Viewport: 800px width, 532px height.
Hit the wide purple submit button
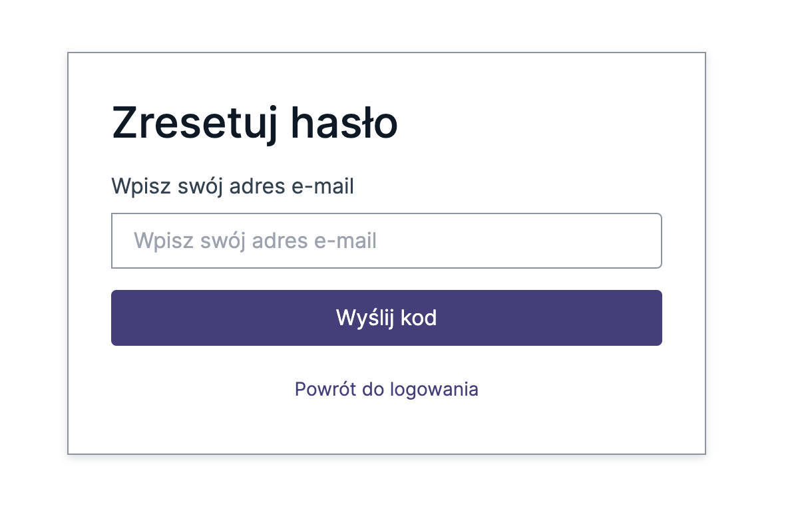pos(386,318)
